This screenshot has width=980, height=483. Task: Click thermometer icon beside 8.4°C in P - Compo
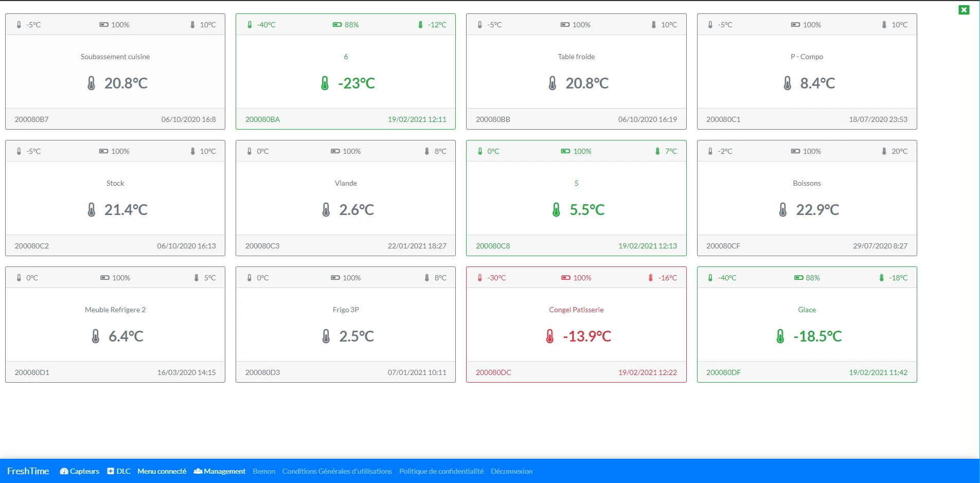(x=787, y=83)
